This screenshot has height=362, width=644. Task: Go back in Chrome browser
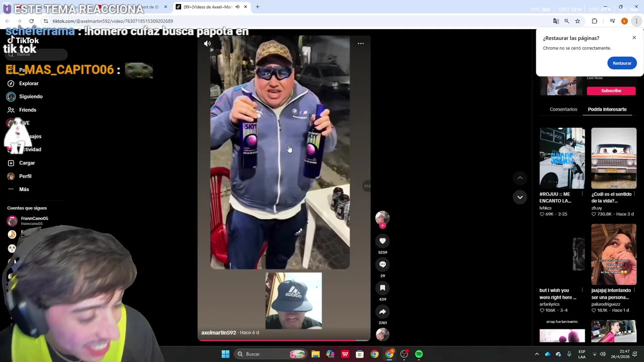[8, 21]
